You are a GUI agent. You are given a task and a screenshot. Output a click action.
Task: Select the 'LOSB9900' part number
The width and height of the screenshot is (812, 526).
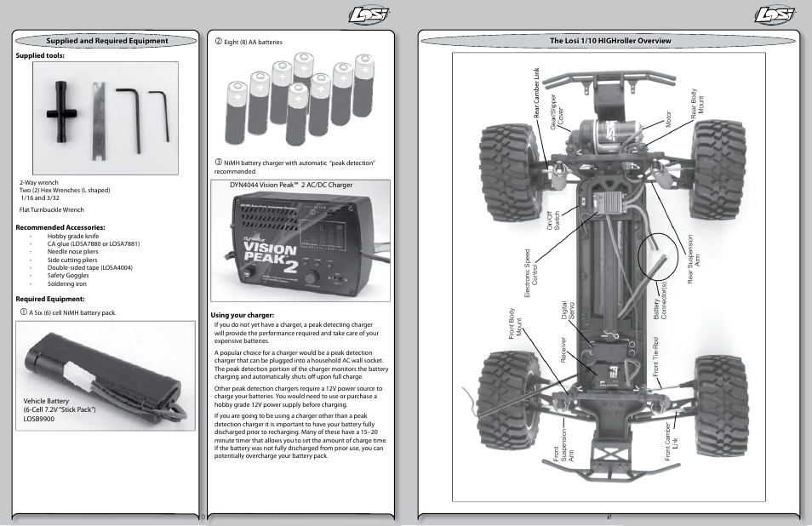tap(38, 419)
